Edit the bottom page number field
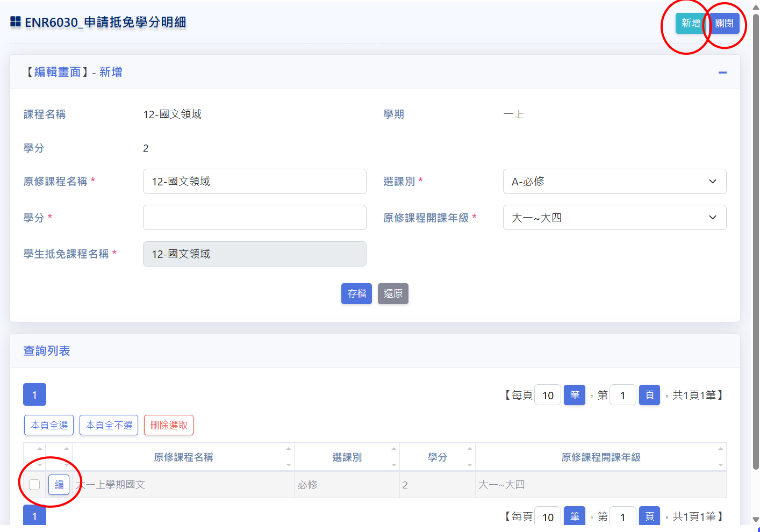Screen dimensions: 760x532 tap(623, 516)
